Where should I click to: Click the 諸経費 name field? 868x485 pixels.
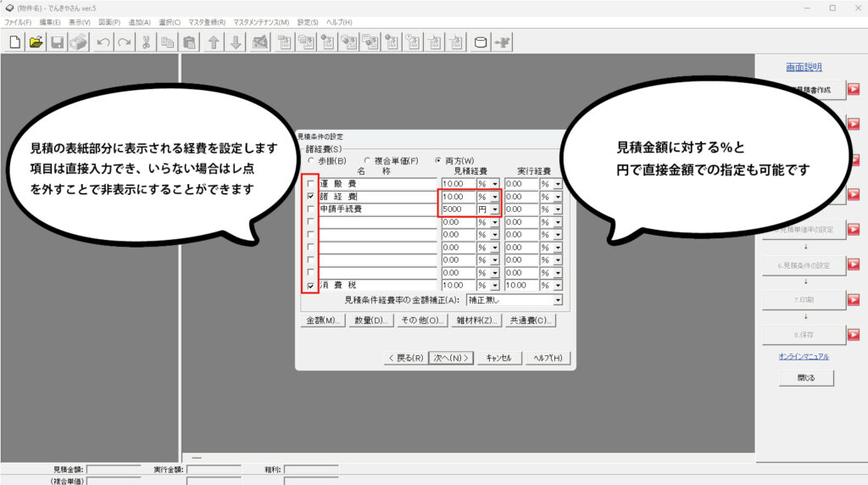click(x=377, y=197)
